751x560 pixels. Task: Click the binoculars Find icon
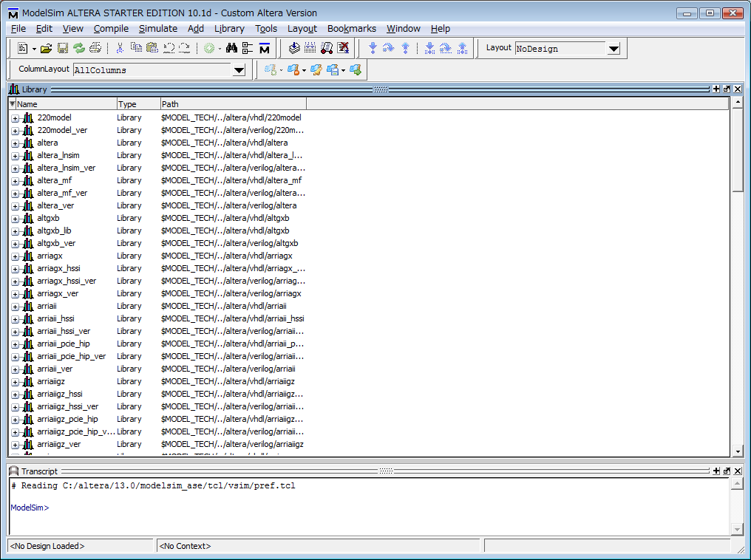pos(232,48)
